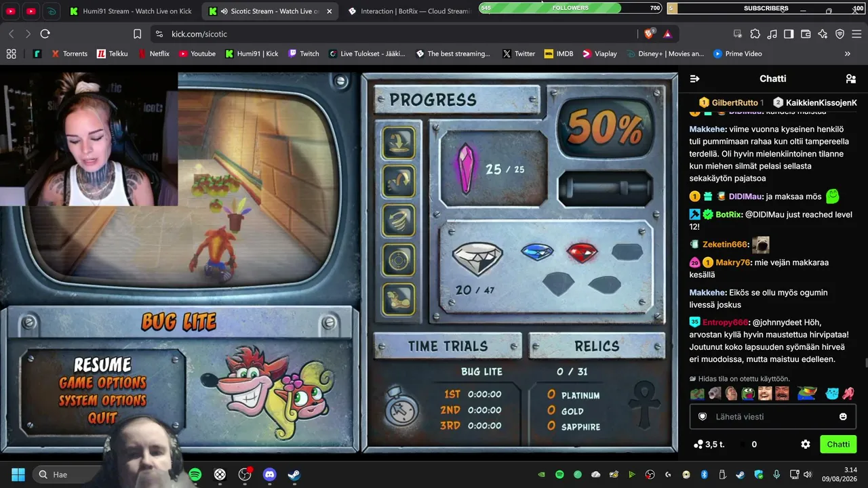Click the Bluetooth tray icon
The height and width of the screenshot is (488, 868).
coord(704,474)
